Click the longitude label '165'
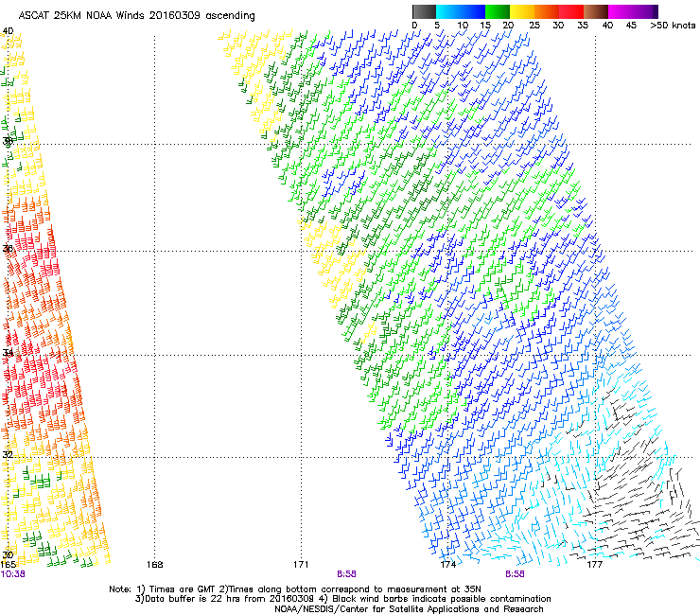Viewport: 700px width, 615px height. [x=8, y=565]
